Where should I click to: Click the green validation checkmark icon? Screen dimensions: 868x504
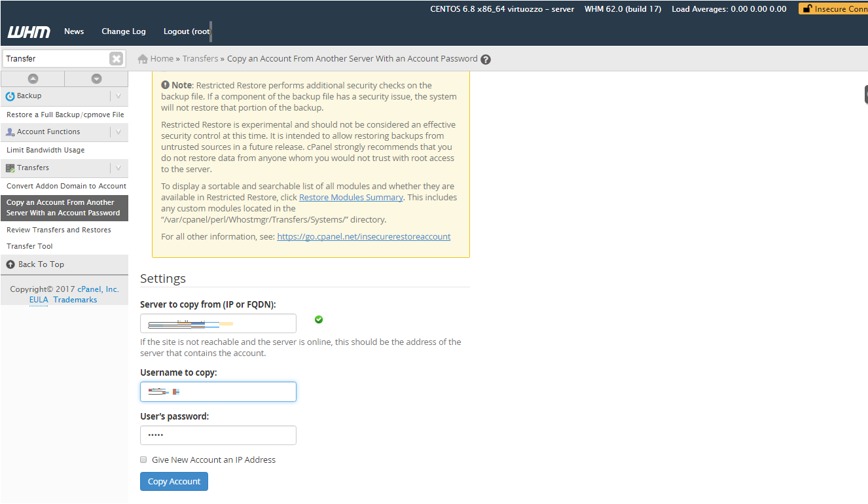point(319,319)
